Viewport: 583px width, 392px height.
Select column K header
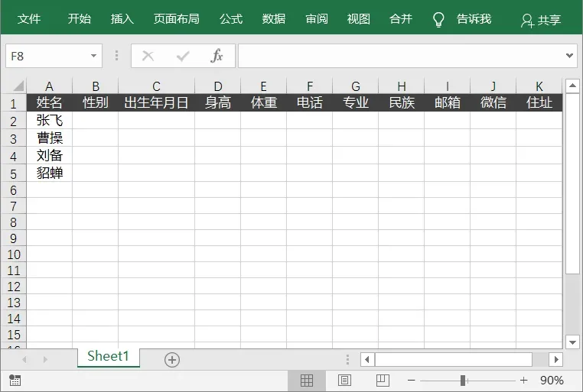[539, 86]
